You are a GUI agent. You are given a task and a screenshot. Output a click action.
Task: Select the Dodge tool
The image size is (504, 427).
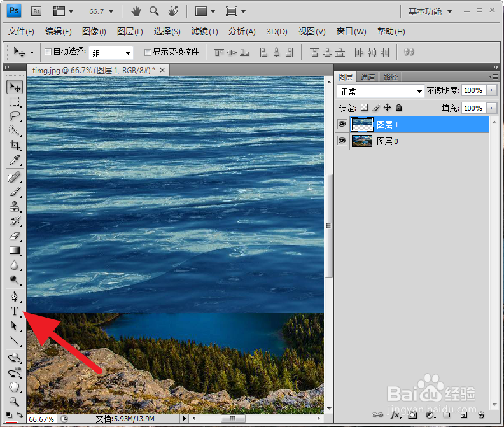click(15, 280)
